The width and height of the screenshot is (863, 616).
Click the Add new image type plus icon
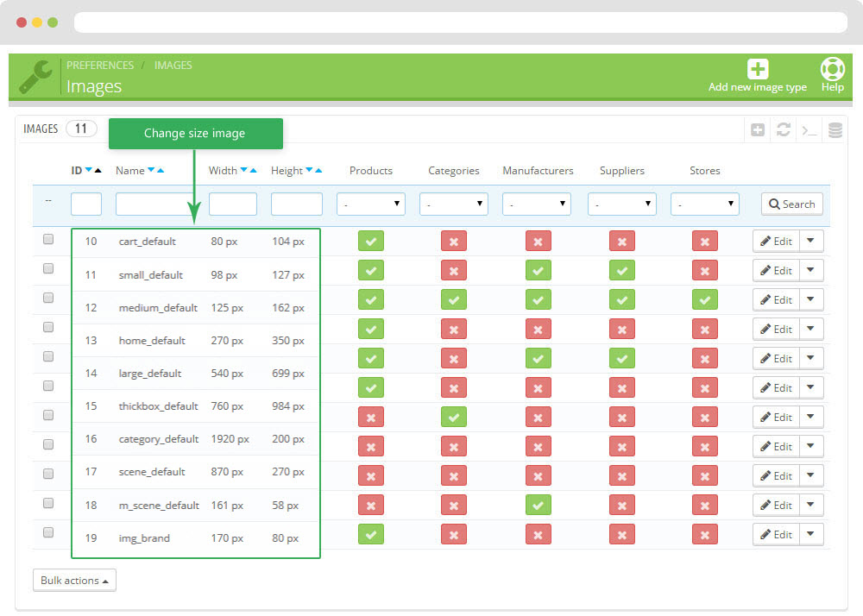(757, 70)
